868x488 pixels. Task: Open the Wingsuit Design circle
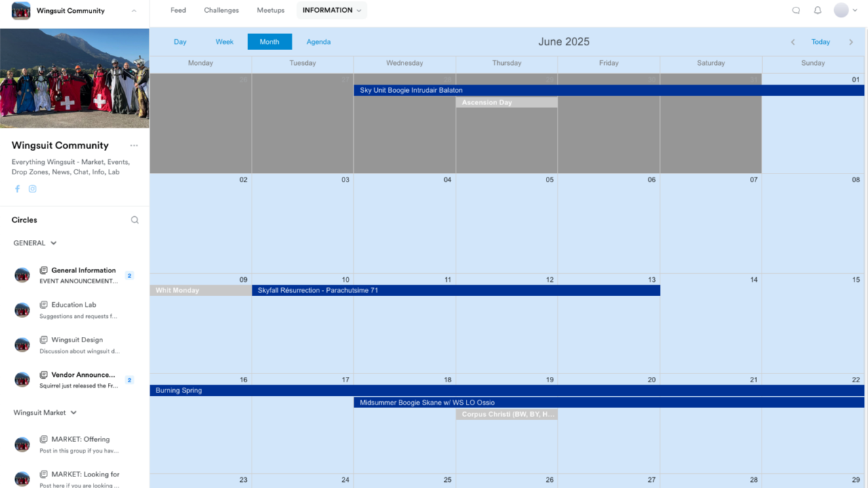tap(75, 345)
